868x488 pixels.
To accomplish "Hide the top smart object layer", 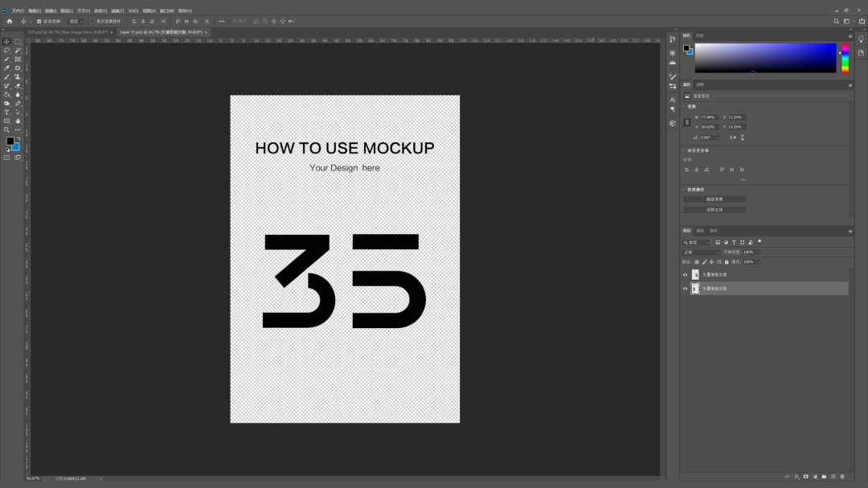I will (685, 274).
